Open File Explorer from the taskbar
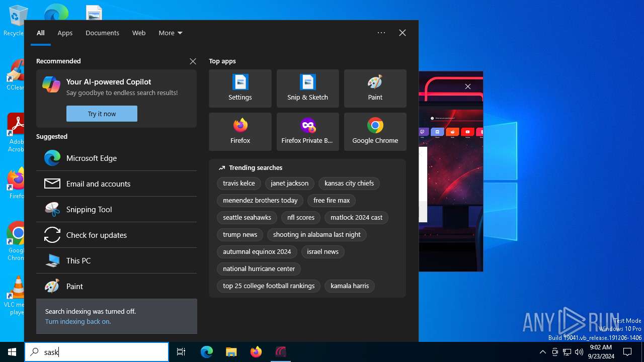The height and width of the screenshot is (362, 644). 231,352
